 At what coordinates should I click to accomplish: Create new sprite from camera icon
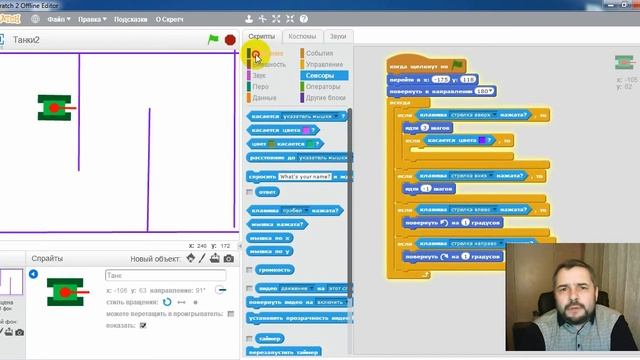point(229,259)
